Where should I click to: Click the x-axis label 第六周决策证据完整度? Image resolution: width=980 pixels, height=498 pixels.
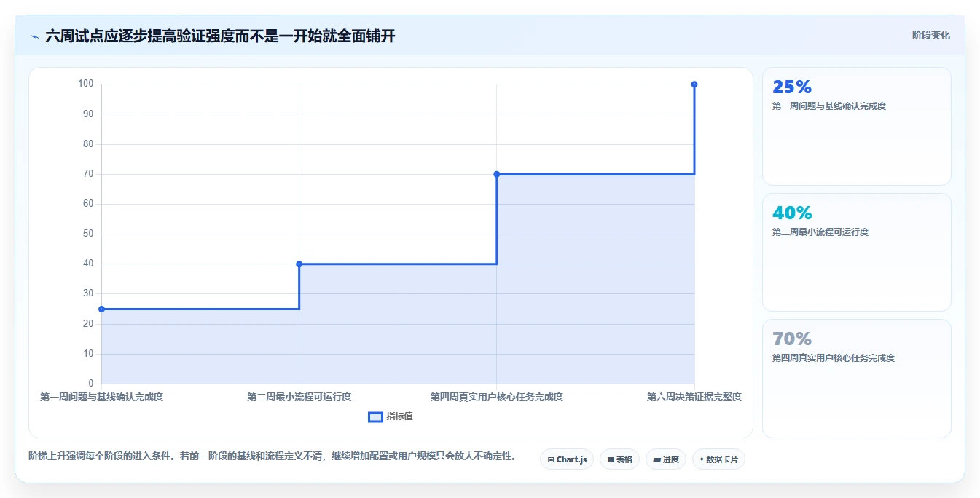(x=694, y=397)
